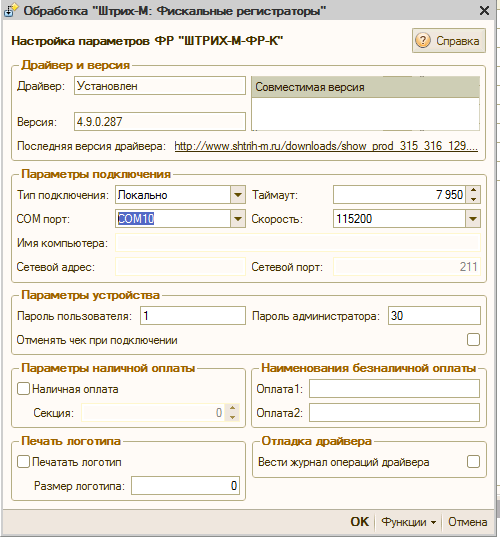
Task: Click the Скорость field showing 115200
Action: [x=400, y=219]
